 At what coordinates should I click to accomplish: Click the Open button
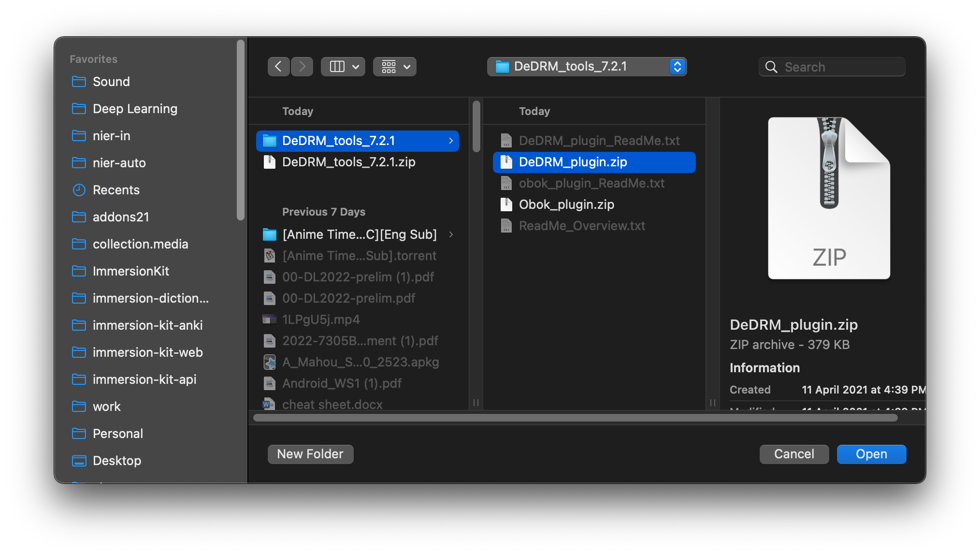click(871, 453)
